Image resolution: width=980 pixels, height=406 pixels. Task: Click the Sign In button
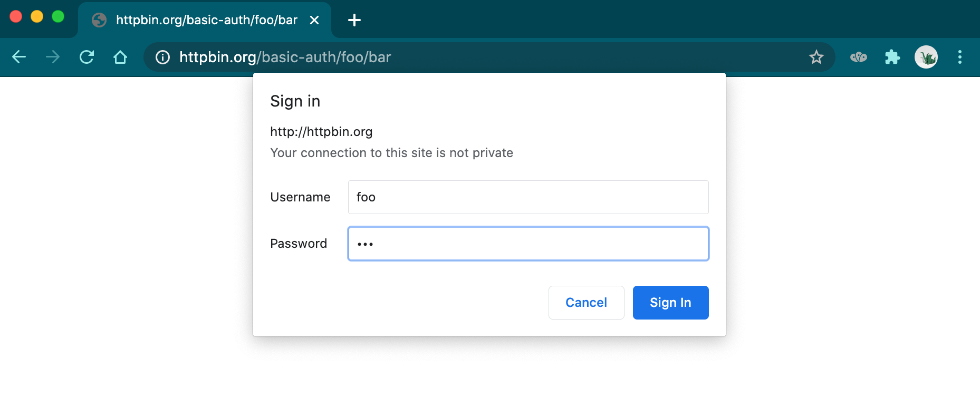670,302
